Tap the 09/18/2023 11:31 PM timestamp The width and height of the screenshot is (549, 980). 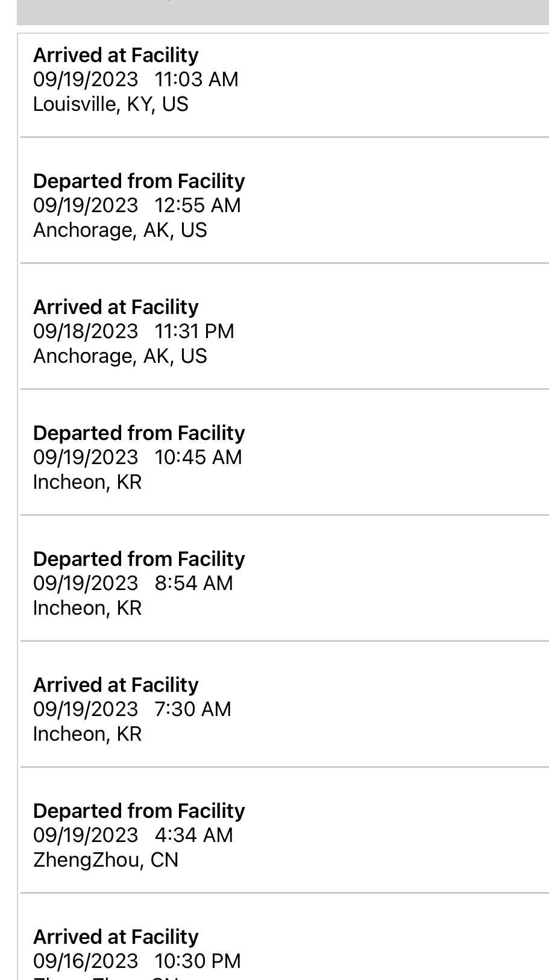pyautogui.click(x=134, y=331)
